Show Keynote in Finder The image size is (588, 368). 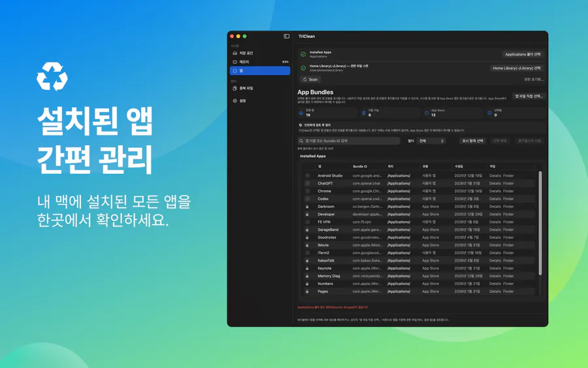point(508,268)
